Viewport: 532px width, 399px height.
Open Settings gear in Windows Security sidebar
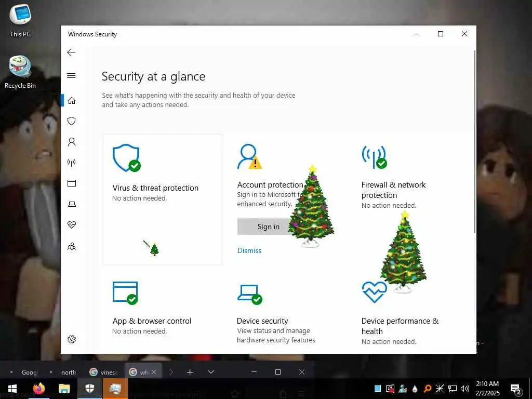pyautogui.click(x=72, y=339)
